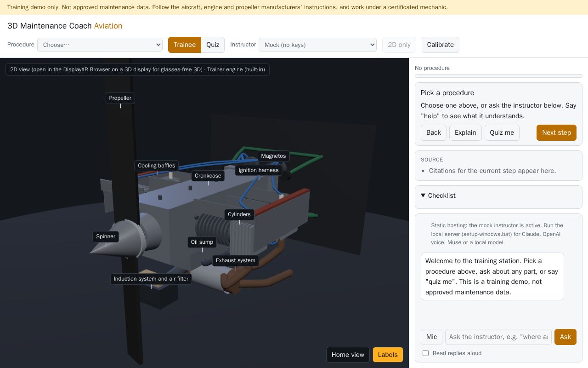Click the 3D Maintenance Coach Aviation title
The width and height of the screenshot is (588, 368).
click(65, 26)
